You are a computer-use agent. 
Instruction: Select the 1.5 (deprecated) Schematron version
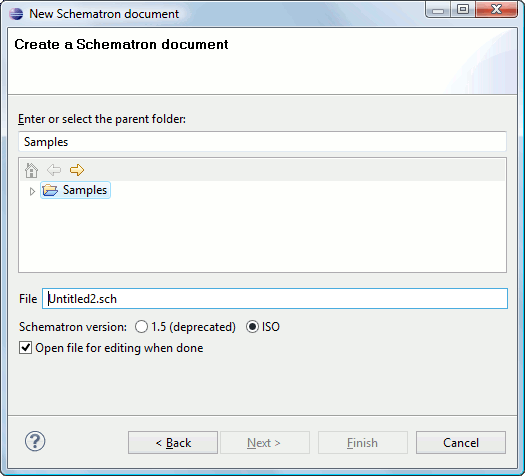pyautogui.click(x=141, y=327)
